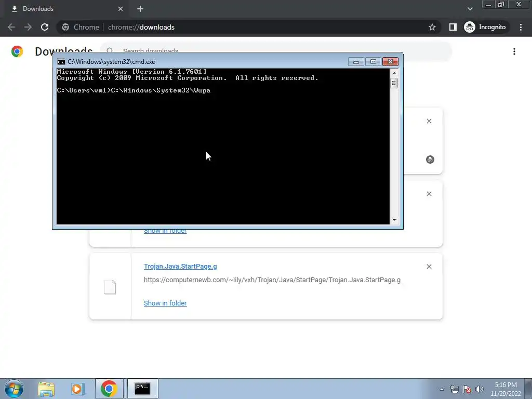
Task: Remove the second download entry from list
Action: point(429,194)
